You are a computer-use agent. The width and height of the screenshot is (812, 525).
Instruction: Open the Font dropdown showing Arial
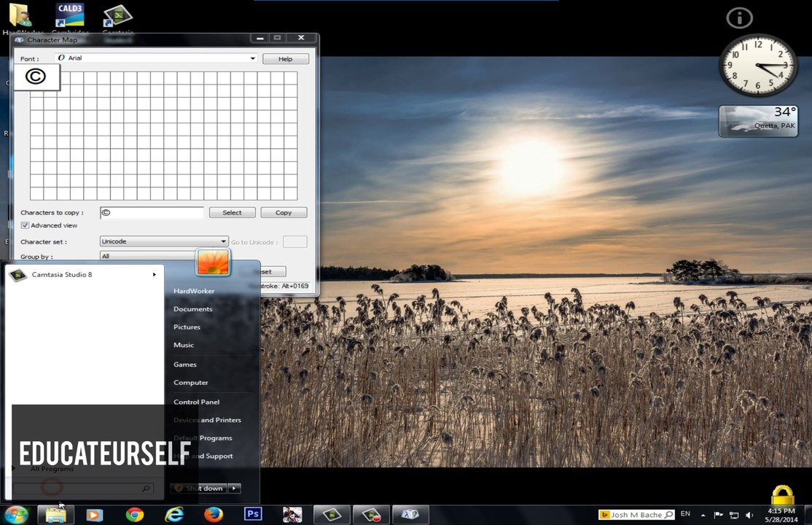point(156,58)
